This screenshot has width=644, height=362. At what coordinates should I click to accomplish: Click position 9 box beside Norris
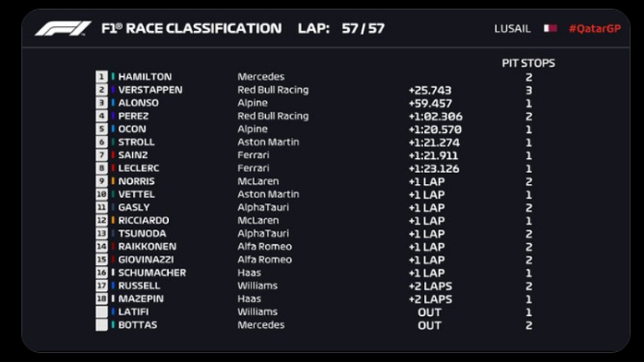coord(102,181)
